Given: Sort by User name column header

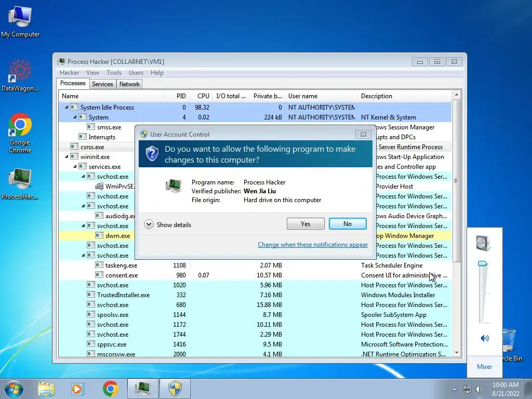Looking at the screenshot, I should point(321,96).
